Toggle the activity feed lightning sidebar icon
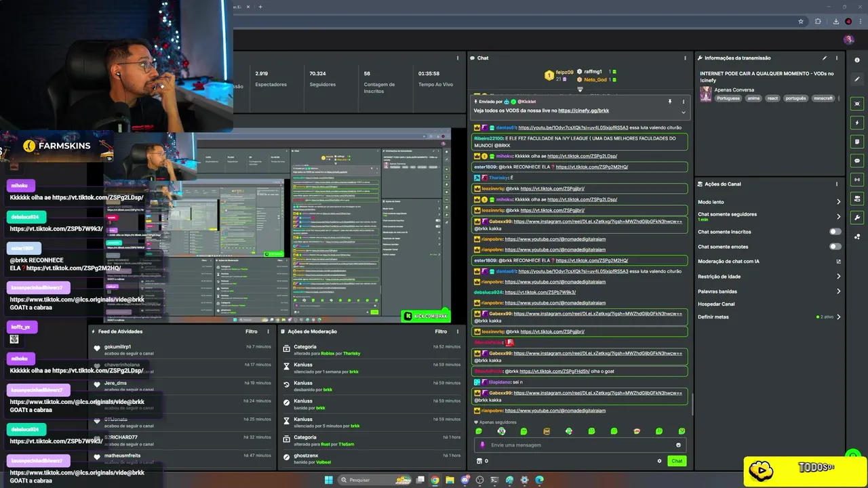This screenshot has width=868, height=488. [858, 123]
